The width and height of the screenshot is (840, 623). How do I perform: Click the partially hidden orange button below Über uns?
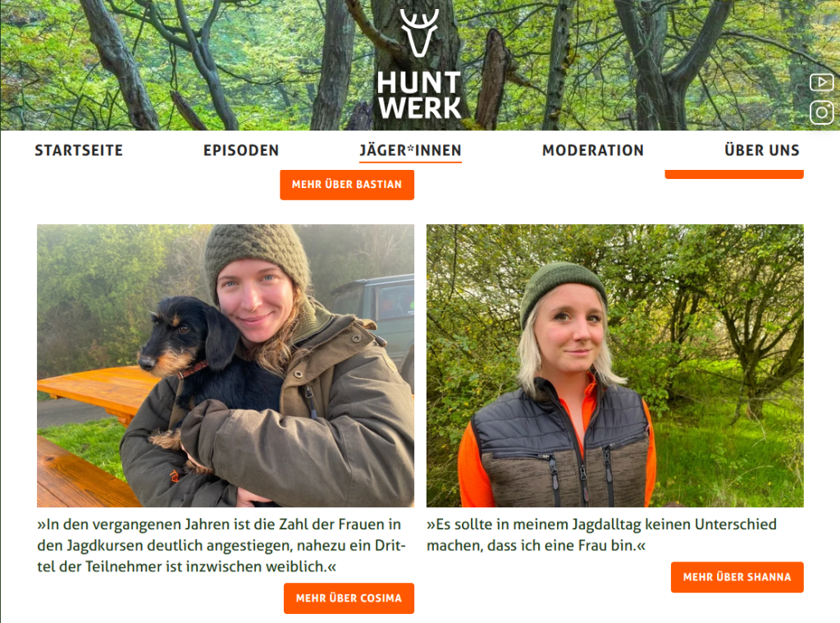[x=734, y=174]
